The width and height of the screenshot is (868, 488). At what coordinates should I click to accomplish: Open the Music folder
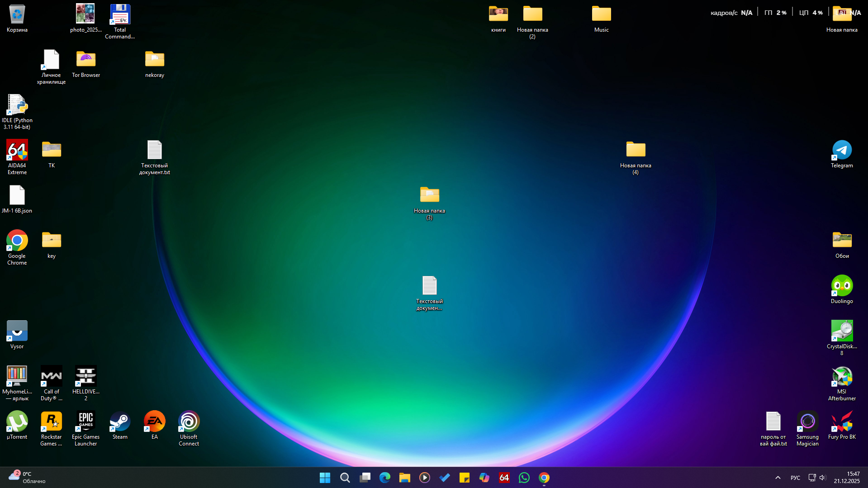[601, 19]
